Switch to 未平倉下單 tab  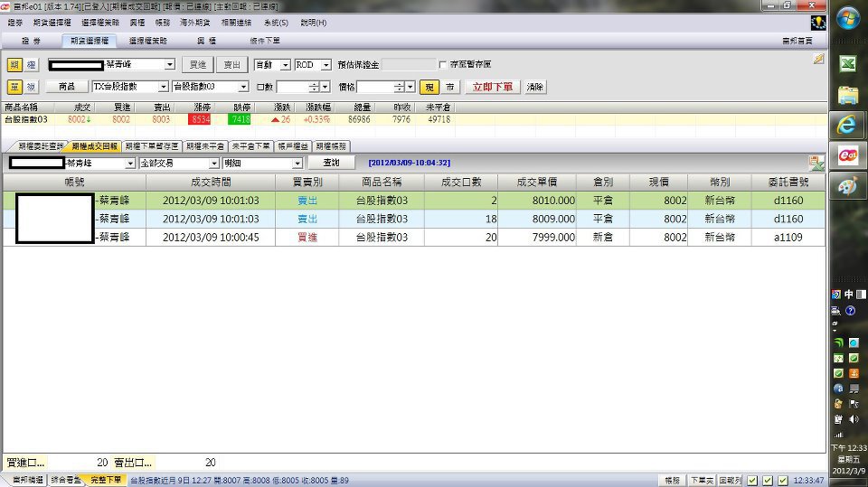tap(250, 146)
